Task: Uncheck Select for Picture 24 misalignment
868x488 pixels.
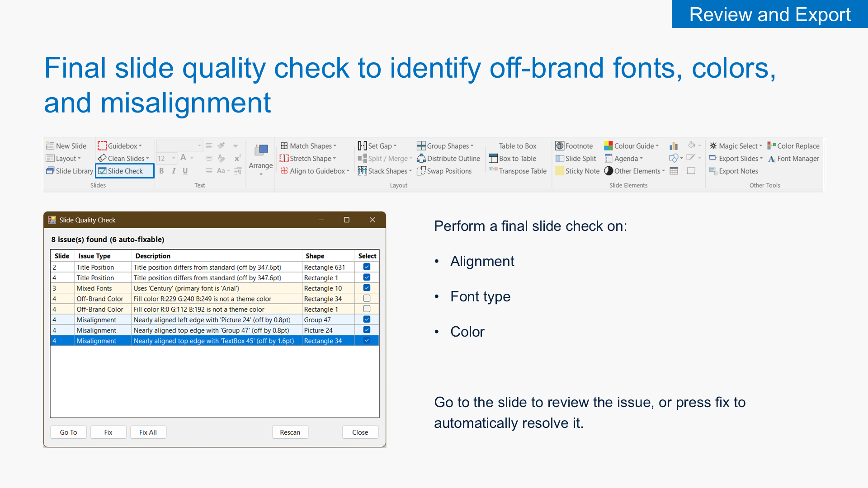Action: pos(367,329)
